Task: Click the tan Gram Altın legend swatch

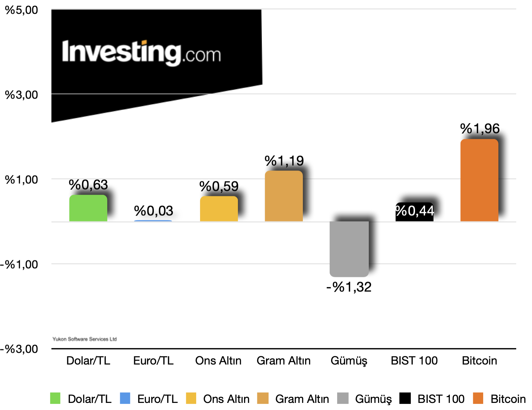Action: (263, 398)
